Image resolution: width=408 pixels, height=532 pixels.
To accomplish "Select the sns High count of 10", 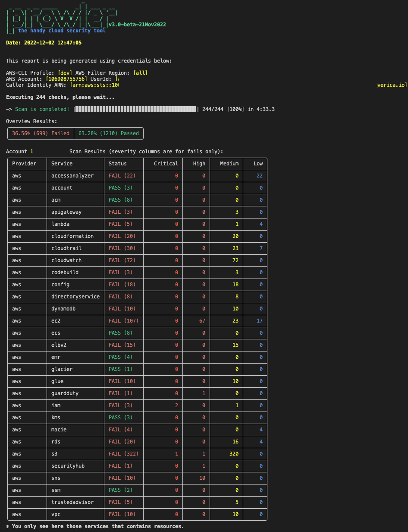I will (x=202, y=478).
